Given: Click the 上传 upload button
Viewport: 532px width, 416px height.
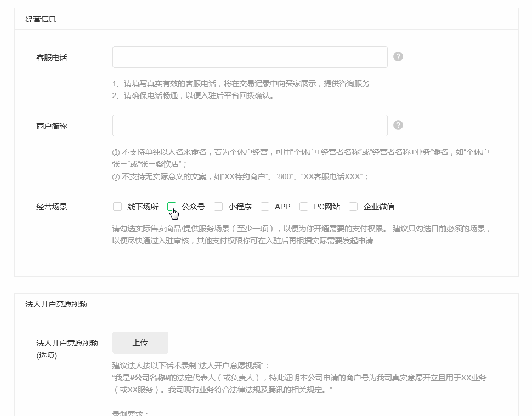Looking at the screenshot, I should (140, 342).
